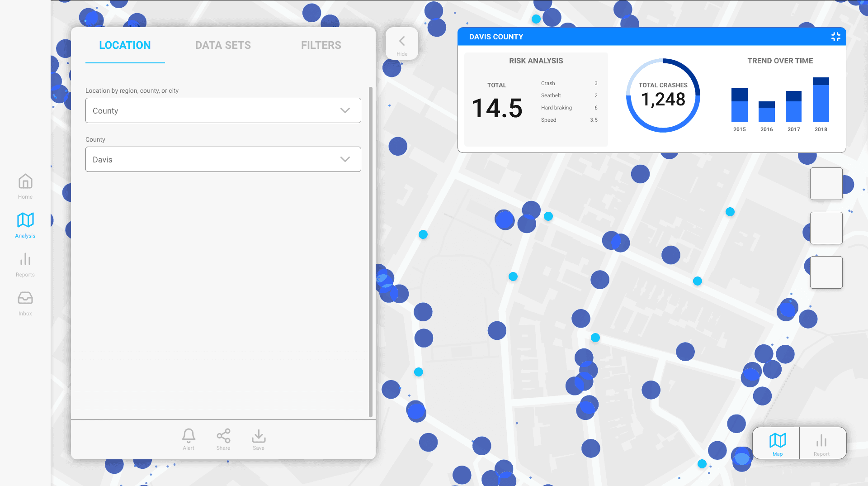Open the County dropdown showing Davis
The image size is (868, 486).
tap(223, 159)
